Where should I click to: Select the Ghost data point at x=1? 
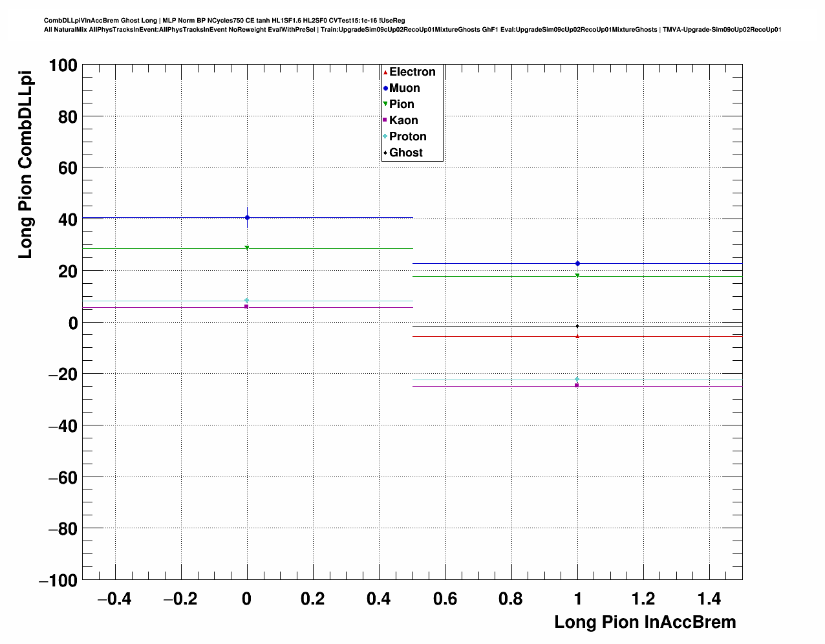(577, 326)
